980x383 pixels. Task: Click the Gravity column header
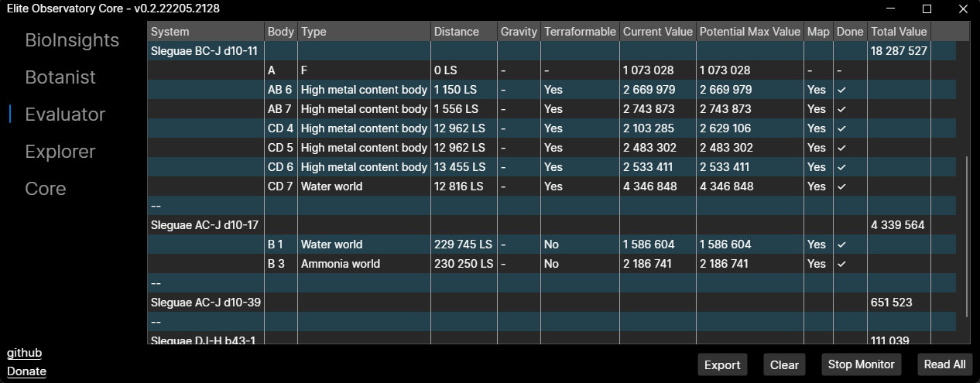click(519, 32)
